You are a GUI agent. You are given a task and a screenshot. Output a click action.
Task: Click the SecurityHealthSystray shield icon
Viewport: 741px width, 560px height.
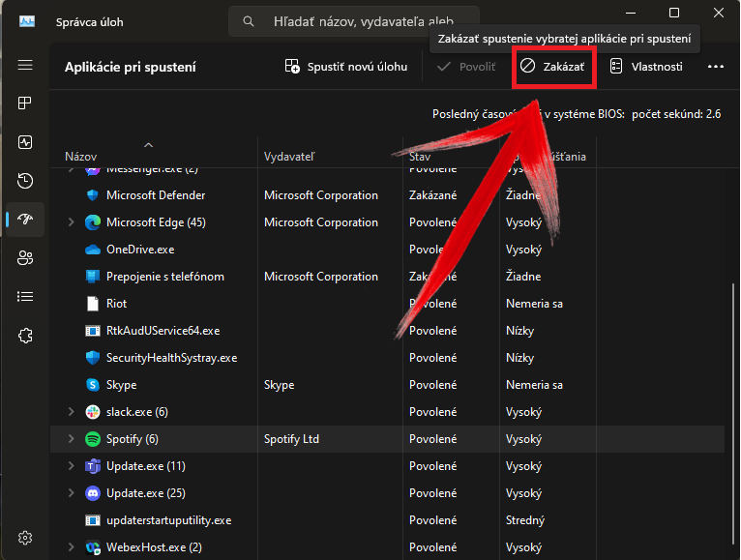pyautogui.click(x=93, y=358)
